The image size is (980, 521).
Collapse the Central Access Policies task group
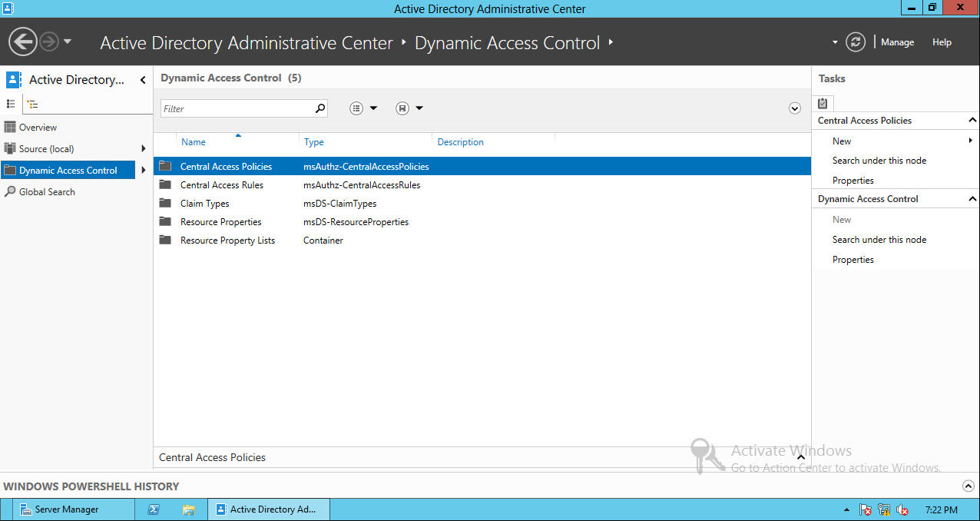[x=973, y=120]
